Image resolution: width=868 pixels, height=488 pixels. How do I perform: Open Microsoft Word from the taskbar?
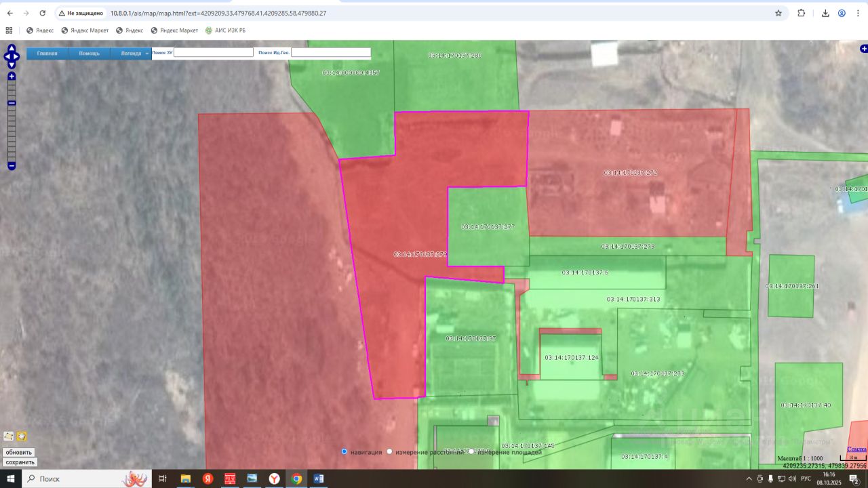[319, 479]
